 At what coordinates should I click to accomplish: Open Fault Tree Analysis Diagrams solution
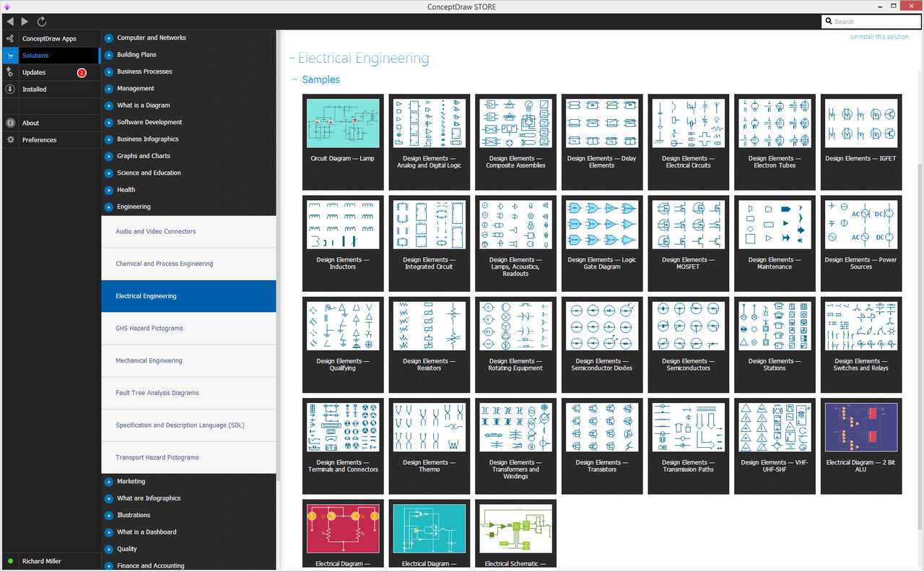[x=188, y=393]
